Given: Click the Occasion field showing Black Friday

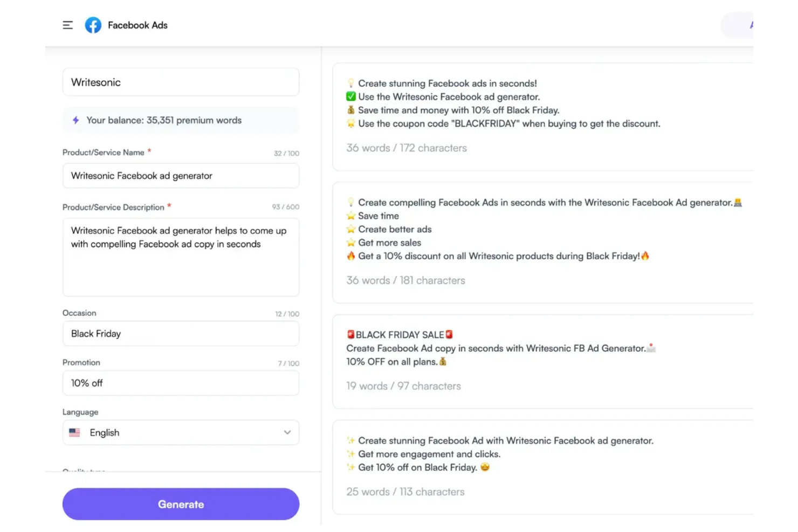Looking at the screenshot, I should point(181,334).
